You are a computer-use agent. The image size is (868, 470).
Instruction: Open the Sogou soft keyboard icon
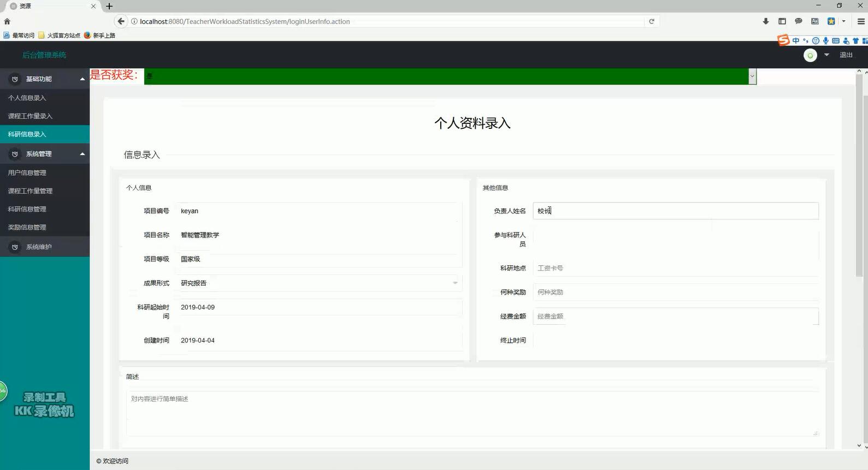(x=836, y=40)
